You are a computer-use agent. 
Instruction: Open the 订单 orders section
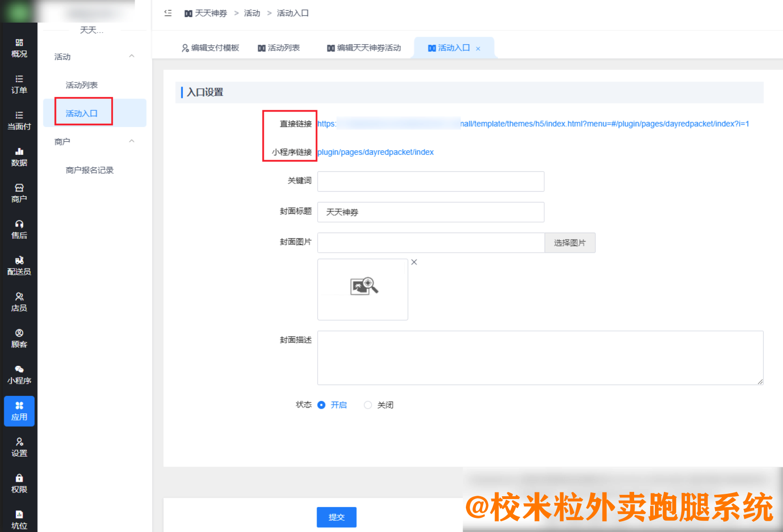tap(19, 84)
